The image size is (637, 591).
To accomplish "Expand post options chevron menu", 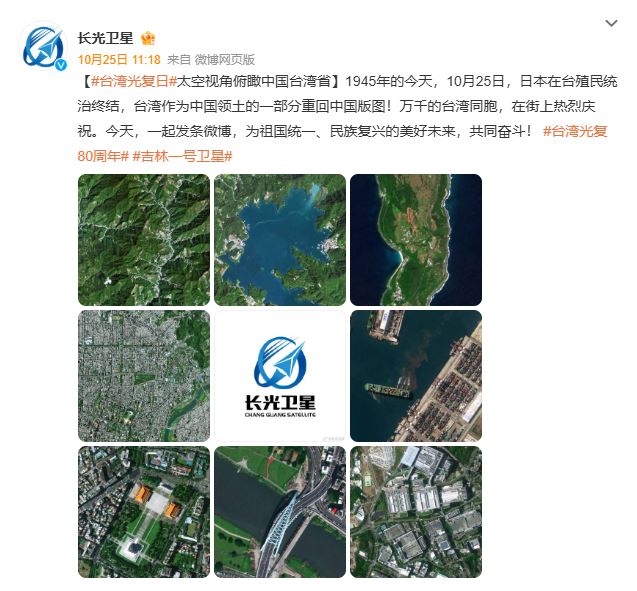I will (611, 23).
